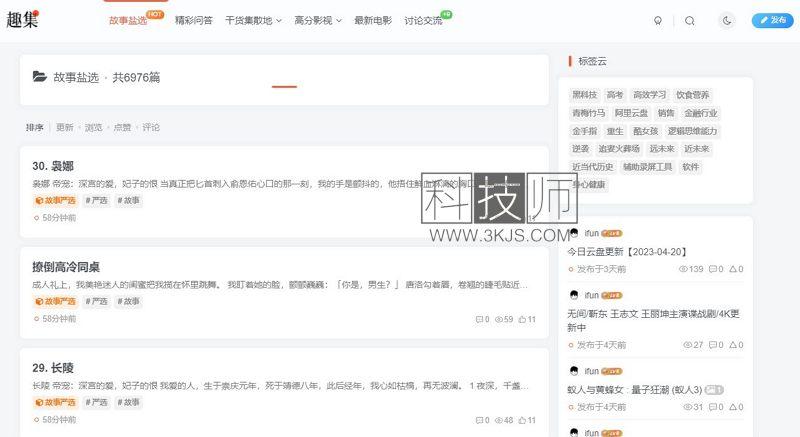Sort posts by 更新

(x=65, y=127)
